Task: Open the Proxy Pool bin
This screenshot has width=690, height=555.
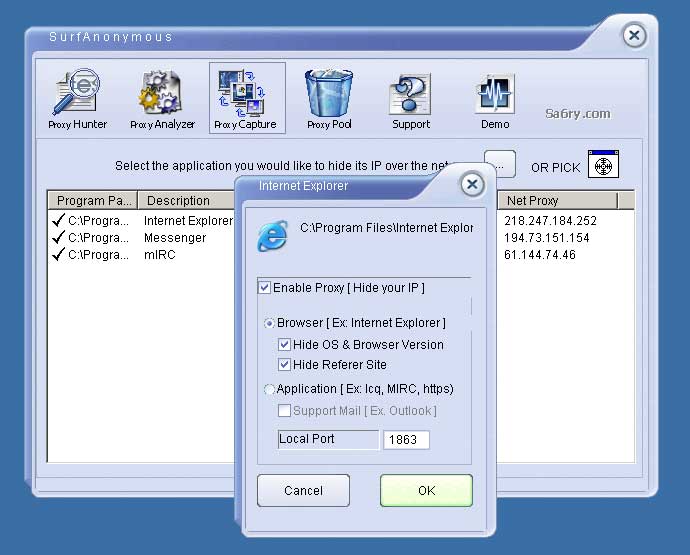Action: point(329,99)
